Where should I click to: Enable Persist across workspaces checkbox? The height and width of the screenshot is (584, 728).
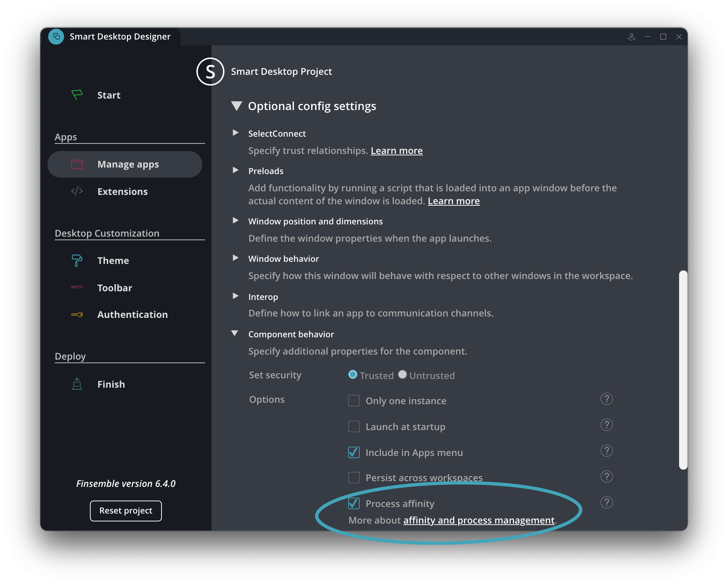(x=354, y=478)
